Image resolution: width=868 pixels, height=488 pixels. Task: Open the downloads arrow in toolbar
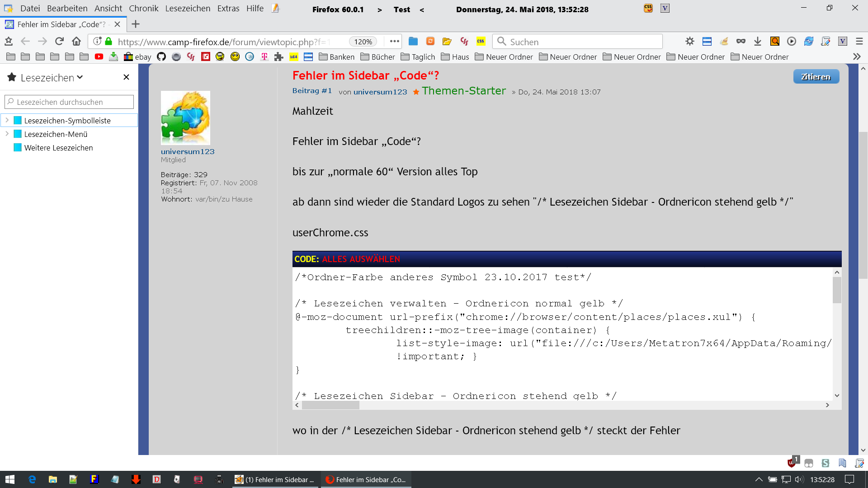[x=758, y=42]
